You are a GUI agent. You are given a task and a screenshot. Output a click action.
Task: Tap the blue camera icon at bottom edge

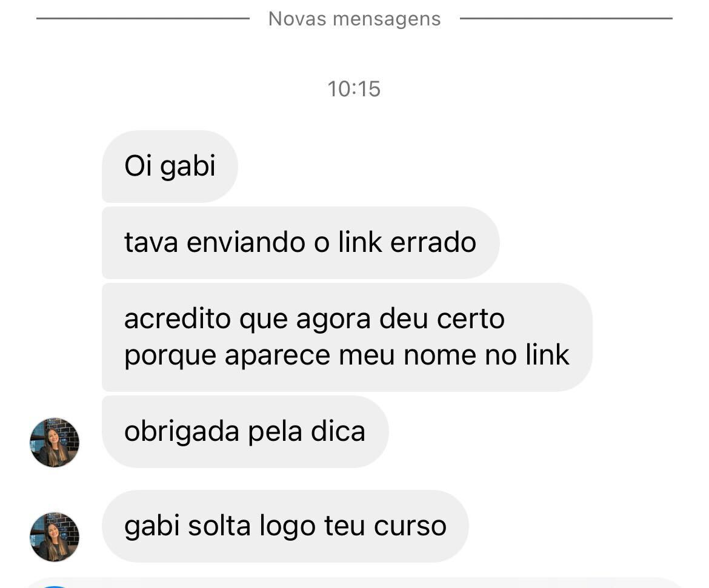coord(55,586)
